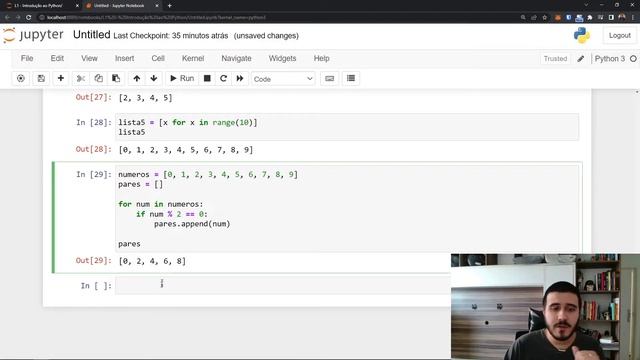Click the browser address bar URL

pos(156,18)
